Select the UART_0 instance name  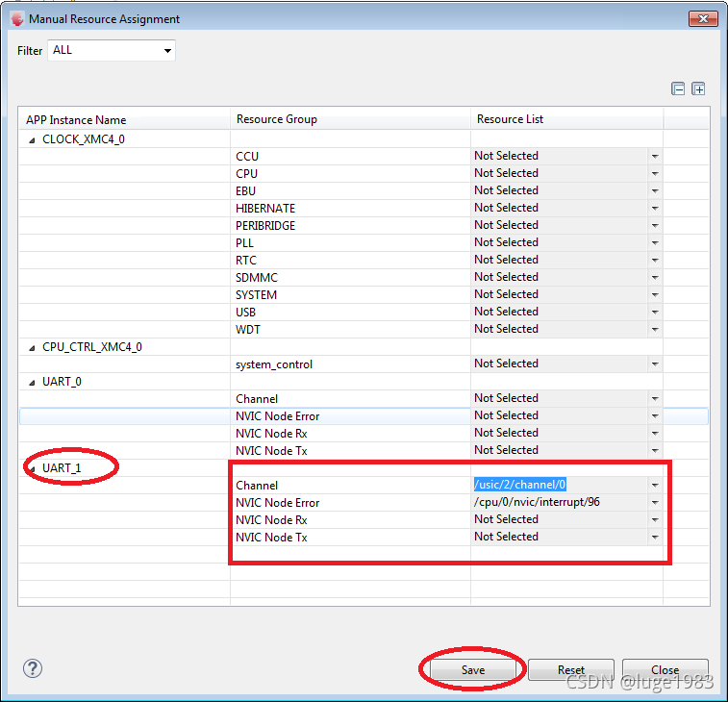pos(62,382)
